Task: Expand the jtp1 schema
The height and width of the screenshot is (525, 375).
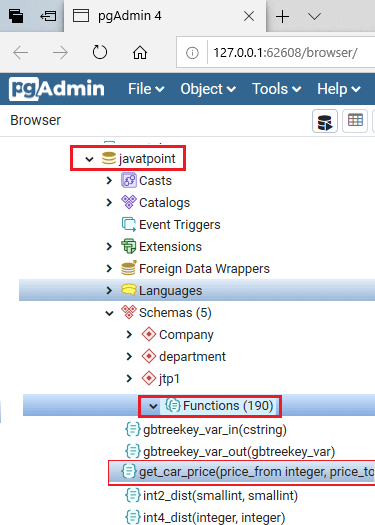Action: [x=129, y=378]
